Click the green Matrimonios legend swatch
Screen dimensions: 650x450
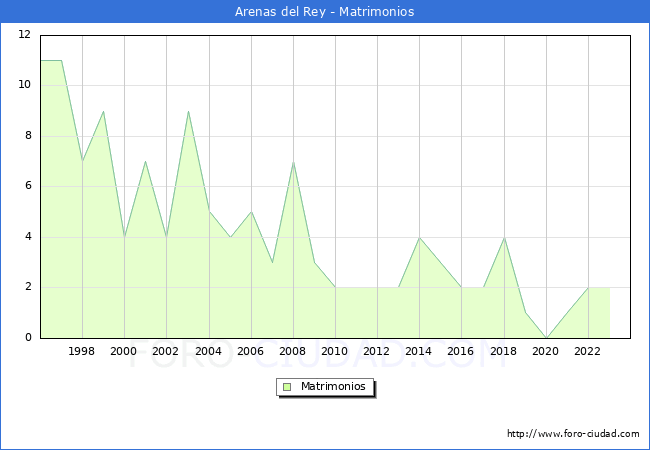coord(286,386)
